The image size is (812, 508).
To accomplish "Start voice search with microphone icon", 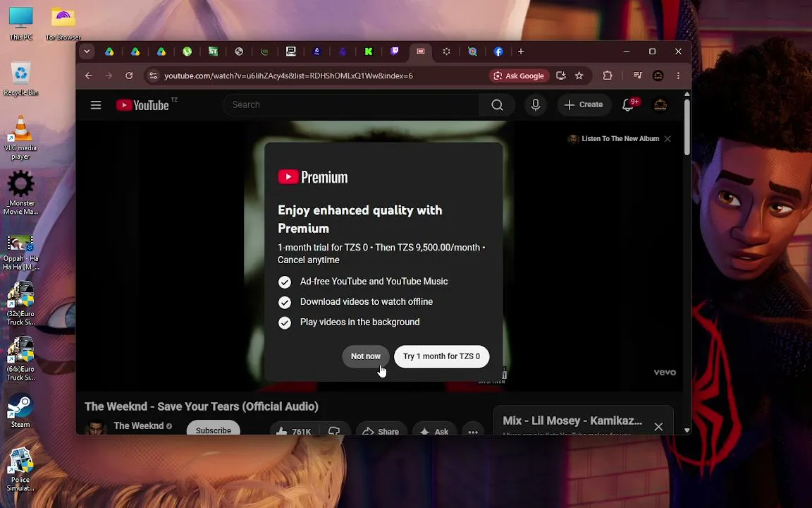I will pos(536,105).
